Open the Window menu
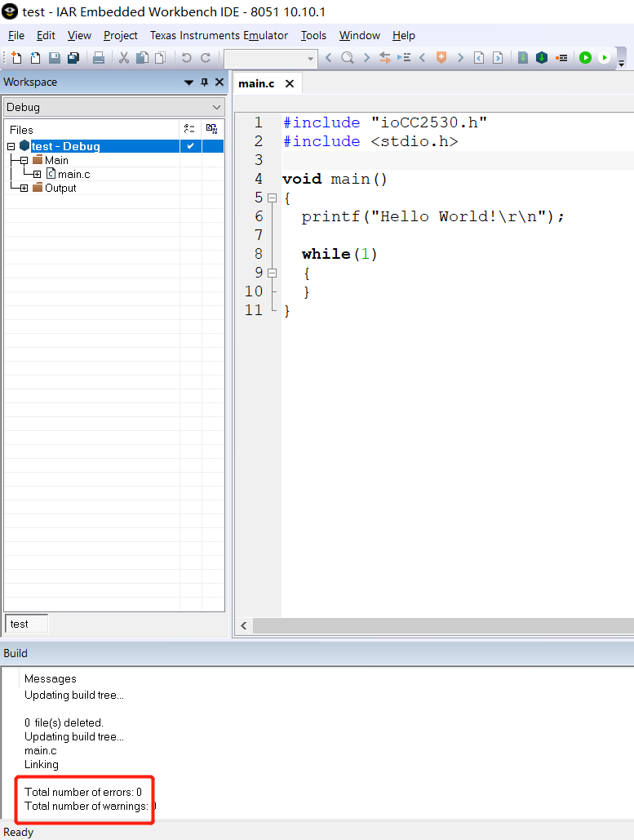Image resolution: width=634 pixels, height=840 pixels. click(x=359, y=35)
